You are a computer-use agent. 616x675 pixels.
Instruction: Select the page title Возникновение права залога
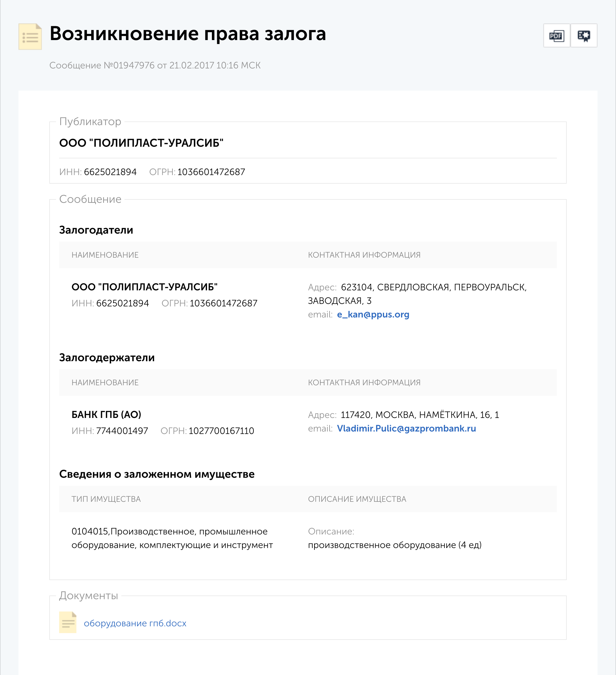188,34
